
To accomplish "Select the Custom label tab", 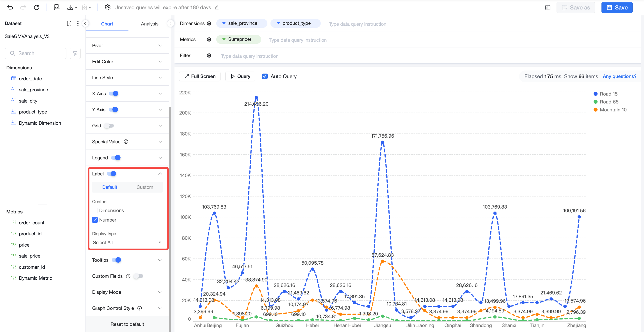I will tap(145, 187).
